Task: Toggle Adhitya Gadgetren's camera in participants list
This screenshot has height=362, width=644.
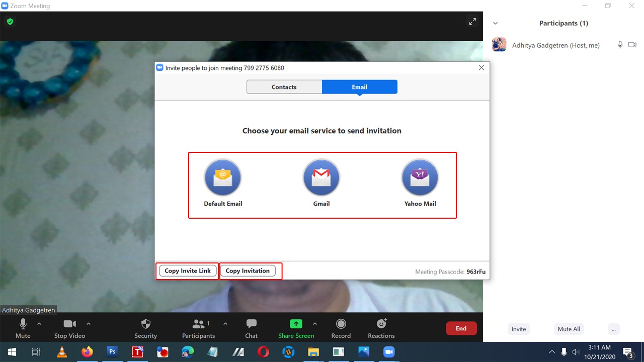Action: point(632,45)
